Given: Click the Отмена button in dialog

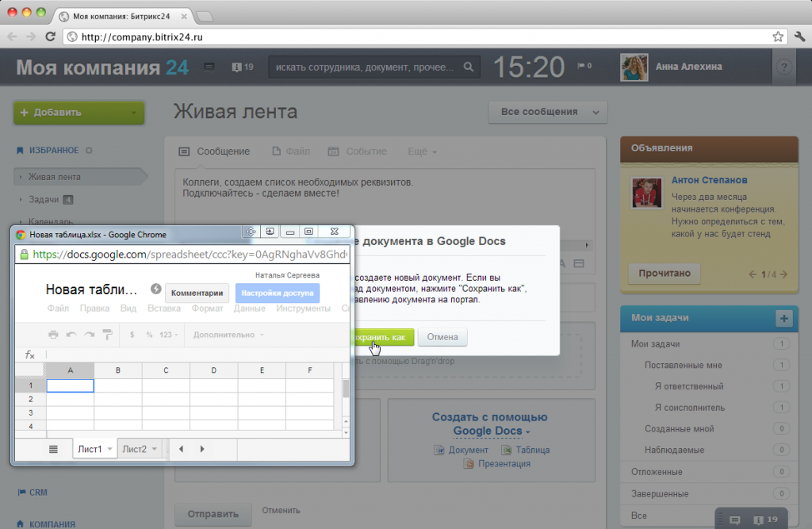Looking at the screenshot, I should click(x=442, y=337).
